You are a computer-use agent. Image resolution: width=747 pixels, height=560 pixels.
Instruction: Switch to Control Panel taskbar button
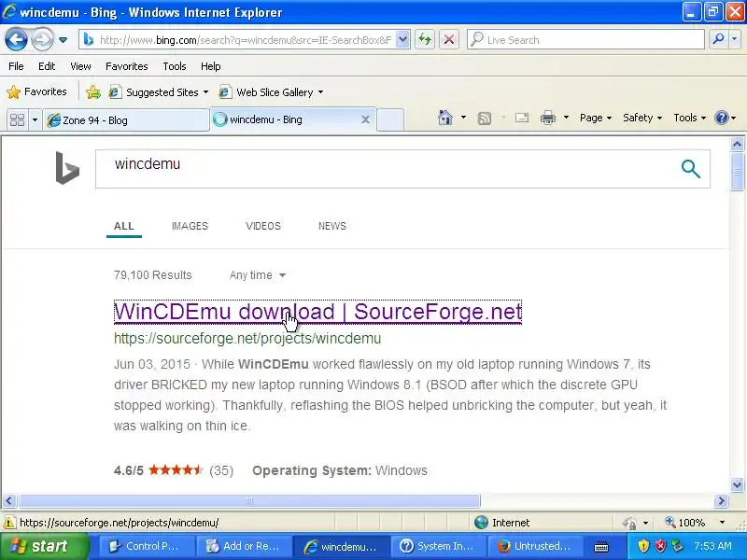point(148,546)
